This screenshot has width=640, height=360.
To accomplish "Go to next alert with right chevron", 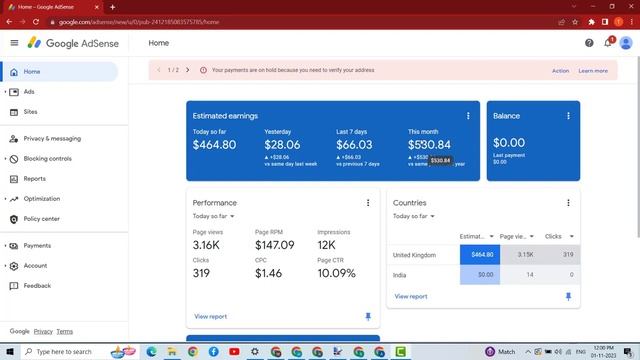I will click(187, 70).
